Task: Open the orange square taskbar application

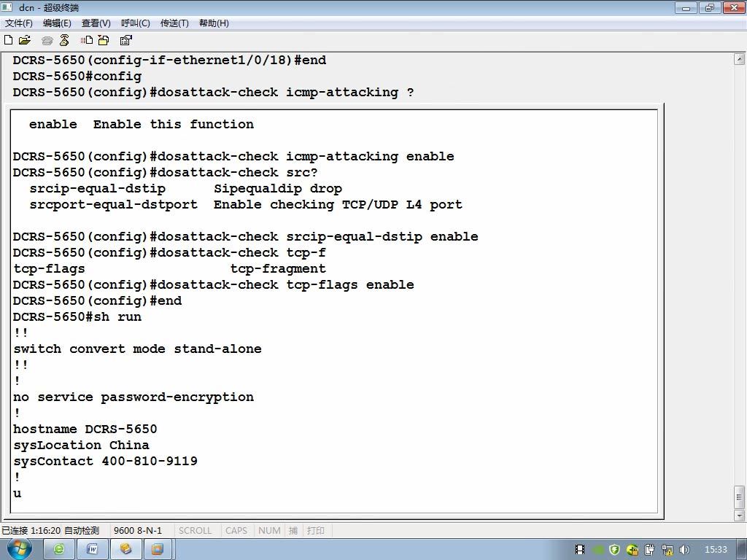Action: (x=158, y=549)
